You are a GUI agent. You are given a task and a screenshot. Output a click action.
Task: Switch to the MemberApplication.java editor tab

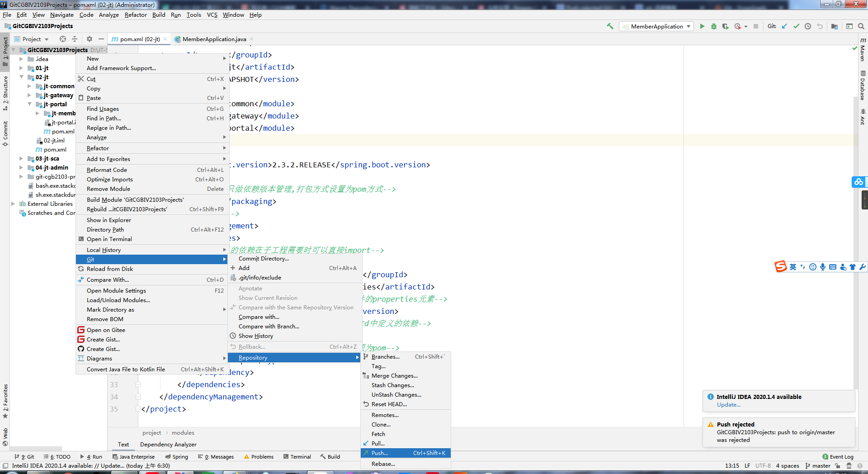(x=214, y=39)
